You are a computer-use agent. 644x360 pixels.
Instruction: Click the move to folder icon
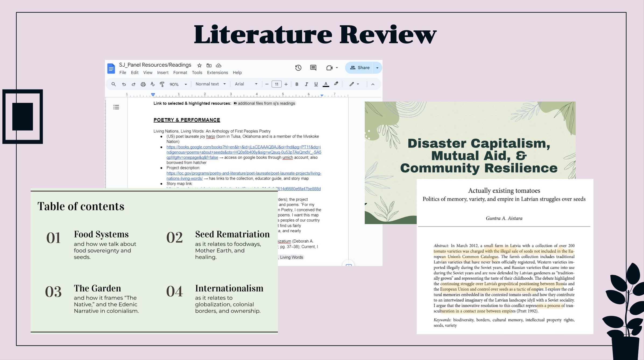pos(209,65)
